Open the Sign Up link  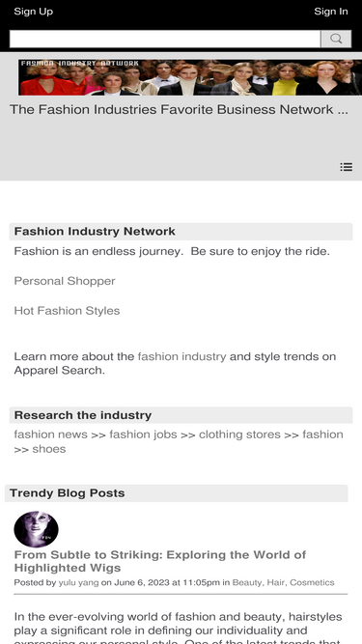(x=33, y=12)
